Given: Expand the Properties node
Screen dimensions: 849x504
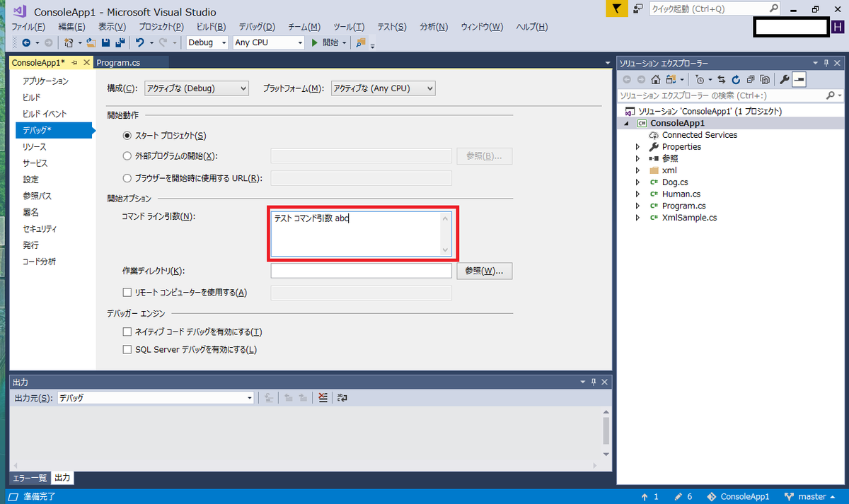Looking at the screenshot, I should pyautogui.click(x=637, y=147).
